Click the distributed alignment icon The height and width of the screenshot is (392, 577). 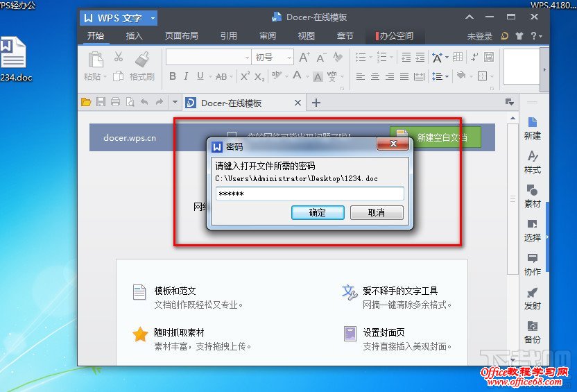pyautogui.click(x=419, y=76)
